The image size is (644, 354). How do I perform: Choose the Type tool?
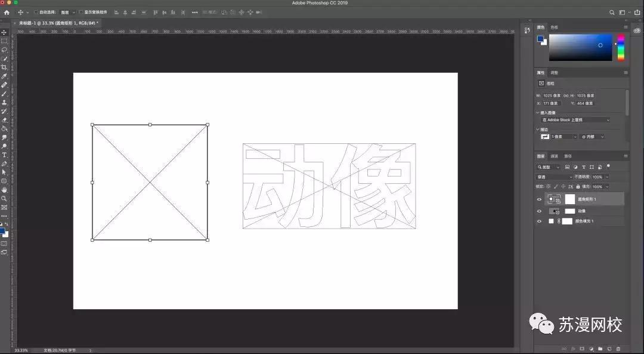pyautogui.click(x=4, y=155)
